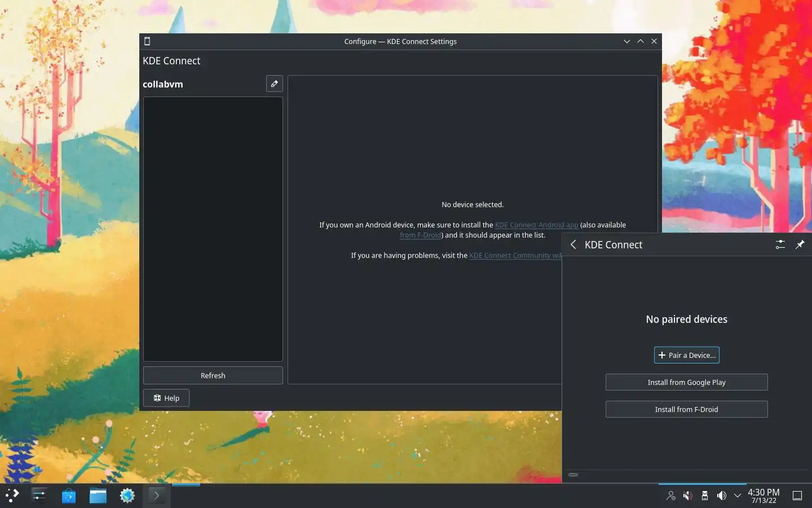Click inside the empty device list

coord(213,229)
